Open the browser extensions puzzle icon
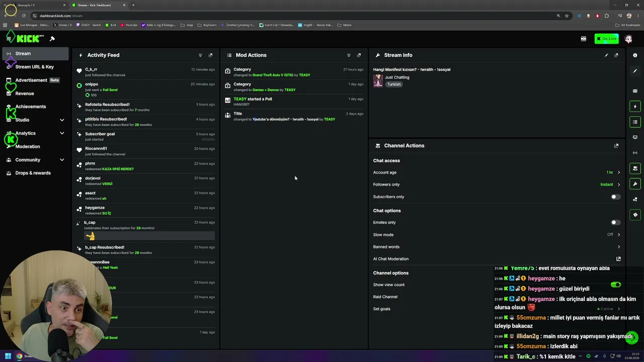The image size is (644, 362). click(607, 16)
